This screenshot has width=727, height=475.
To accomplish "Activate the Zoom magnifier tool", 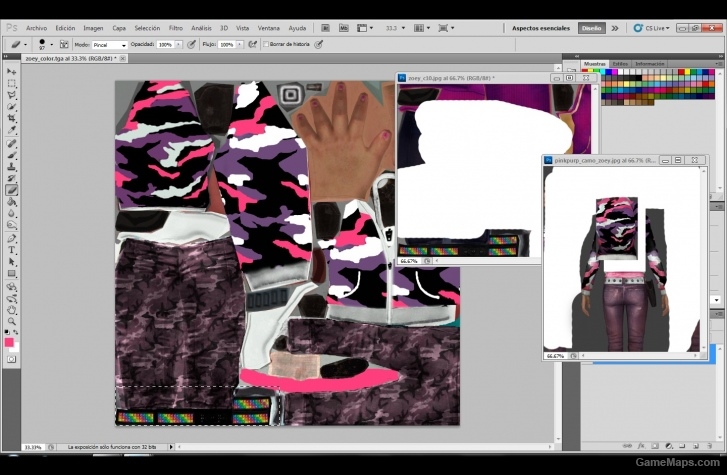I will point(11,321).
